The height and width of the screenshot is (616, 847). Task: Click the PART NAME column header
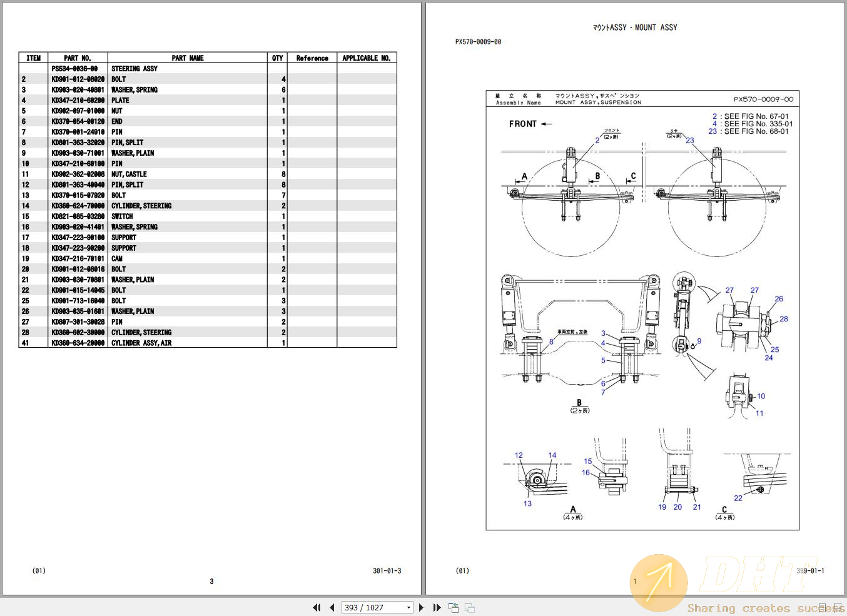[x=188, y=58]
